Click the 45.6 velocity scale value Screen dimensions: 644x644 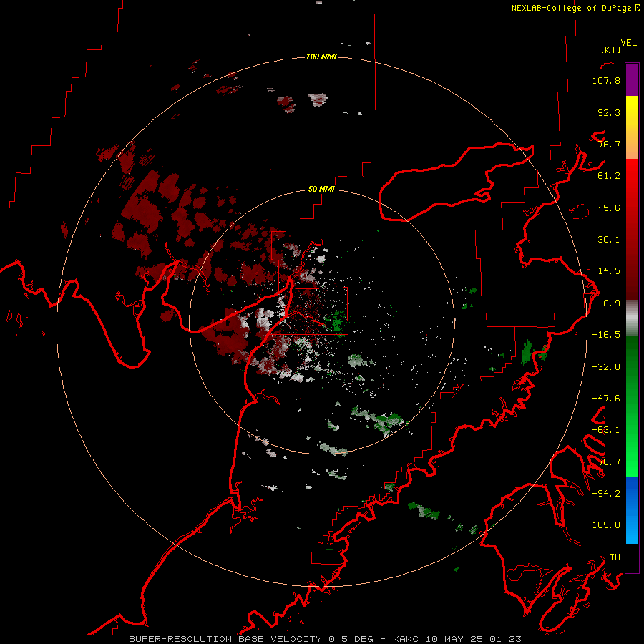(x=609, y=208)
